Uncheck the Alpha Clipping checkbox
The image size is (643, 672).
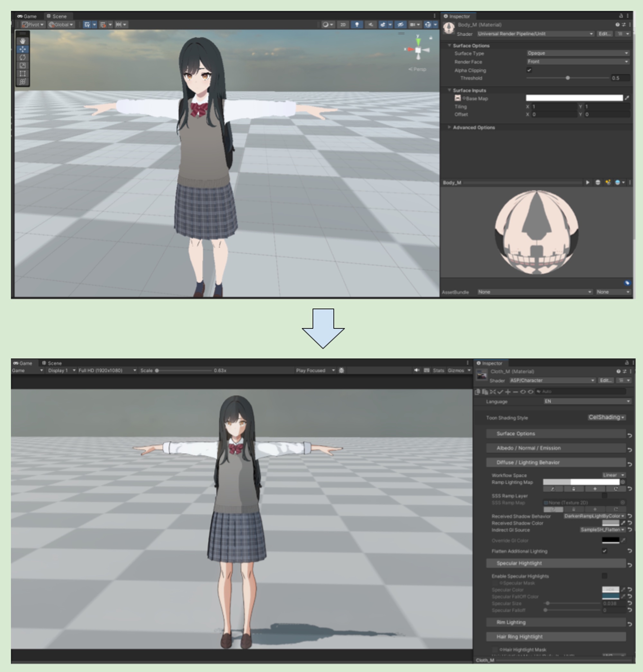[529, 70]
